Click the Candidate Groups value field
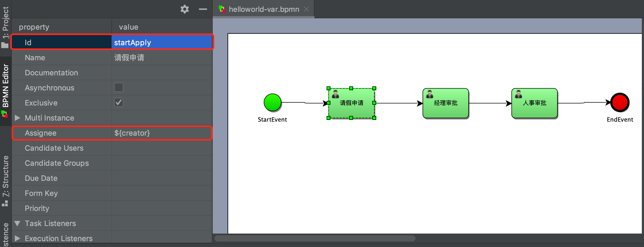644x247 pixels. [162, 163]
